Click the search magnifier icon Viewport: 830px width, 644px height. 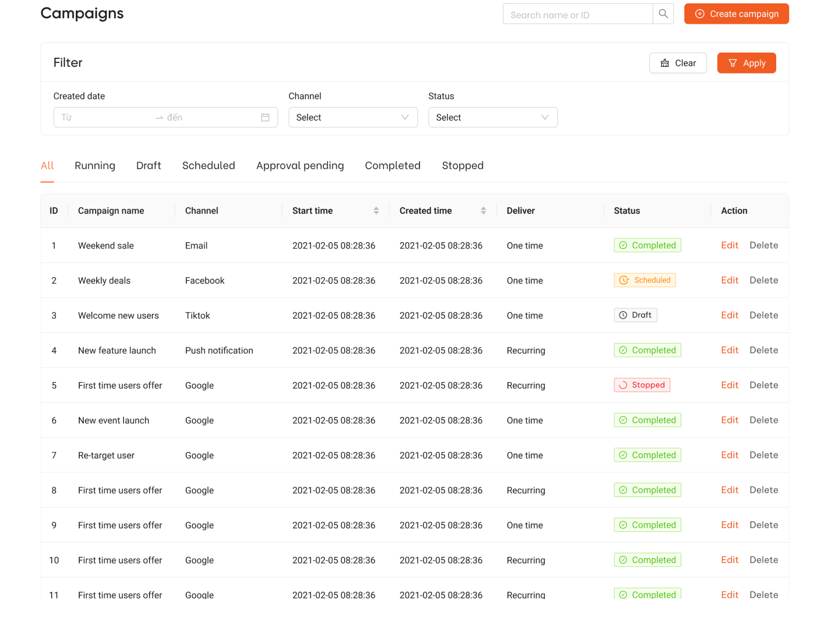click(663, 14)
